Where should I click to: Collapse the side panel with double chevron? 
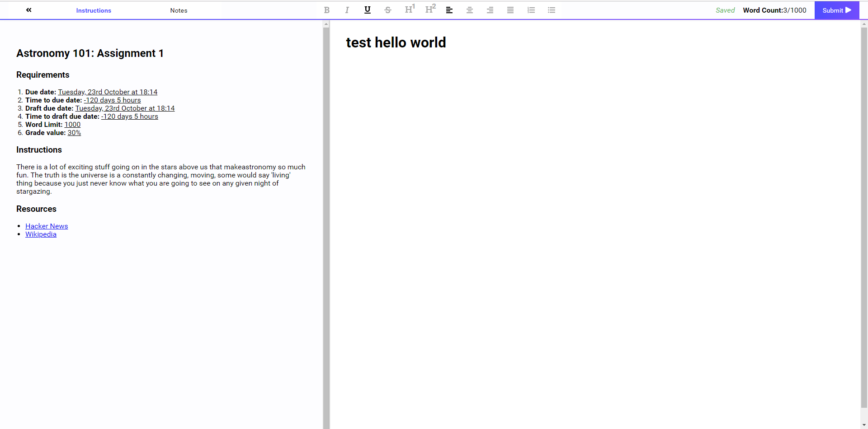click(x=29, y=10)
